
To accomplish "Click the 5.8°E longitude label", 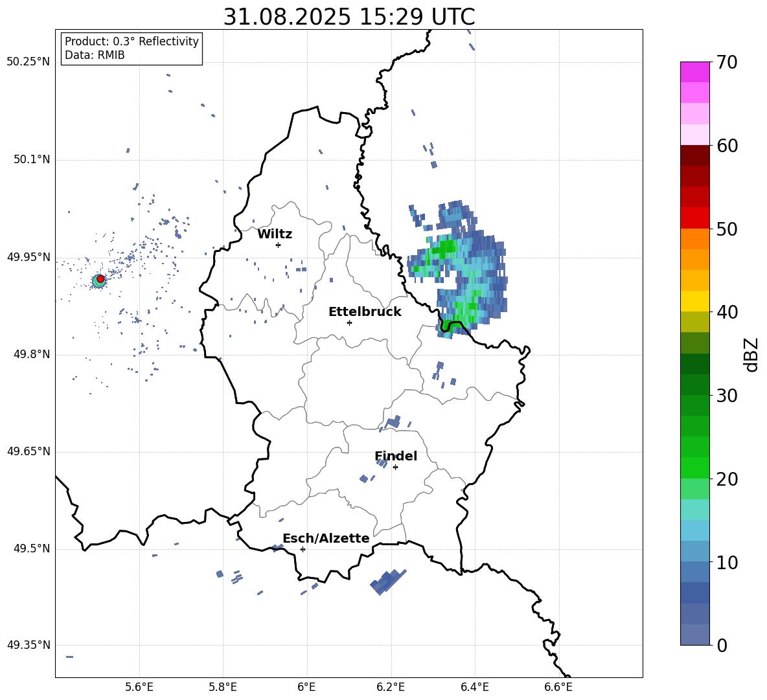I will pyautogui.click(x=223, y=687).
